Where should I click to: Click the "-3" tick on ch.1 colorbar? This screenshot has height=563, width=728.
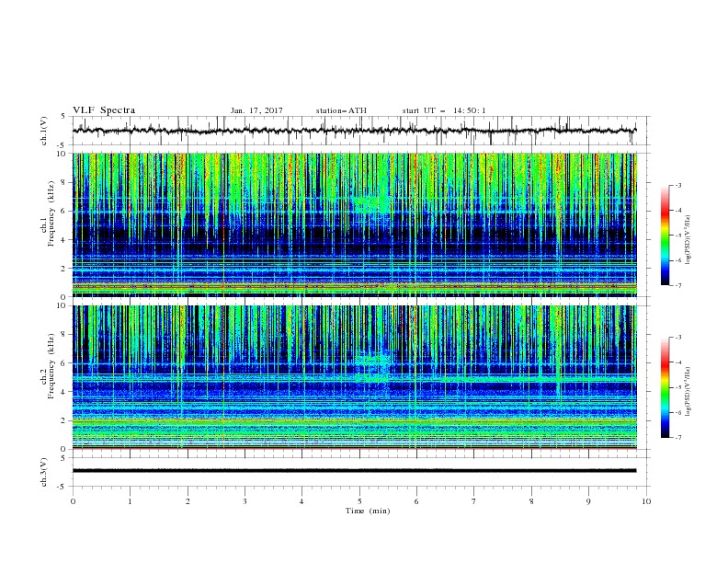click(x=678, y=185)
